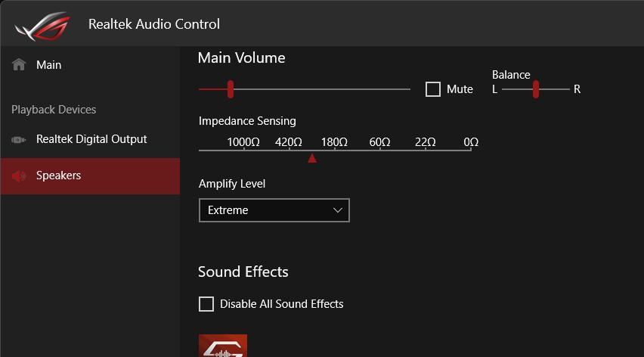Toggle the Mute checkbox
Image resolution: width=644 pixels, height=357 pixels.
click(x=433, y=89)
